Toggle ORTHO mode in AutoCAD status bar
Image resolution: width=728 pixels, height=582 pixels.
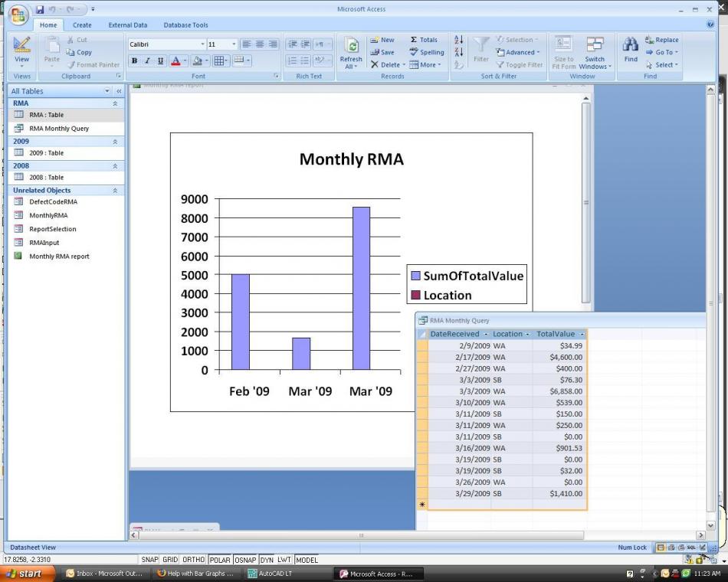pos(194,560)
